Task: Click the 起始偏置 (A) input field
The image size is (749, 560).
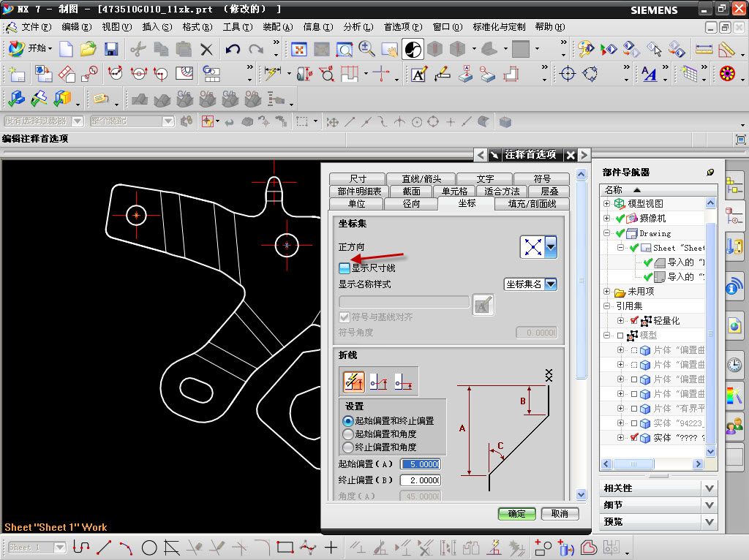Action: pyautogui.click(x=420, y=464)
